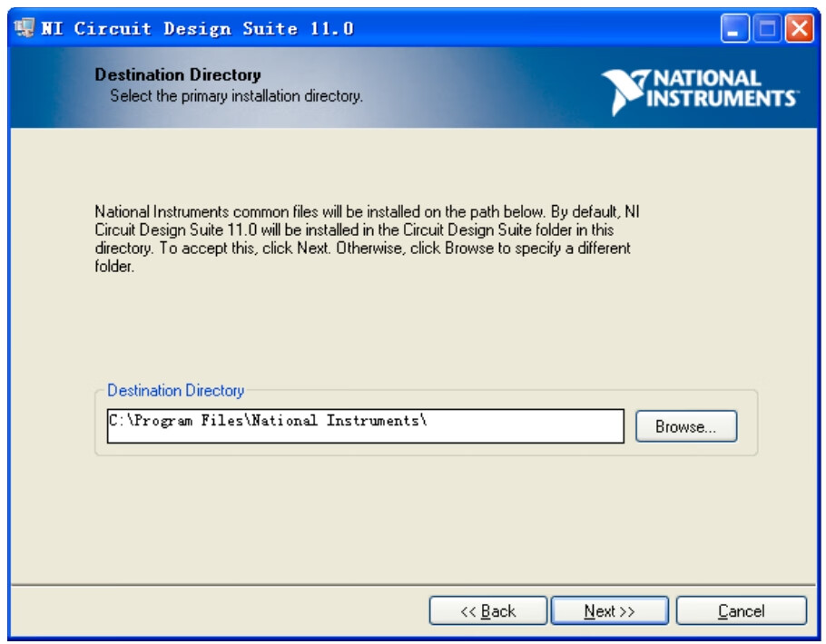826x644 pixels.
Task: Click the paragraph starting 'National Instruments common files'
Action: pos(367,239)
